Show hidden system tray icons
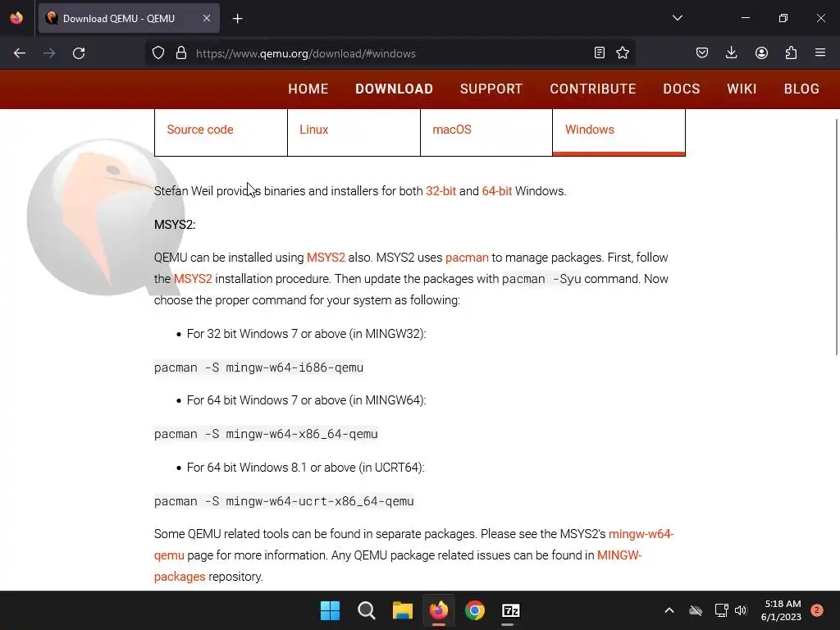Screen dimensions: 840x630 point(669,610)
